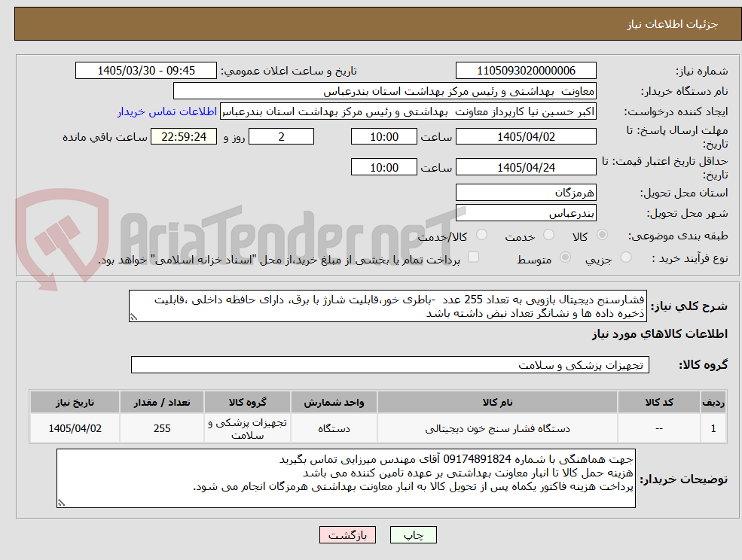
Task: Select the خدمت radio button
Action: pyautogui.click(x=549, y=235)
